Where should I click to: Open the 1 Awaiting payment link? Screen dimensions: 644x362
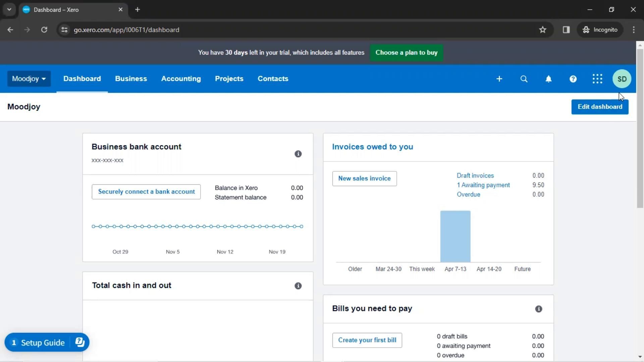[483, 185]
